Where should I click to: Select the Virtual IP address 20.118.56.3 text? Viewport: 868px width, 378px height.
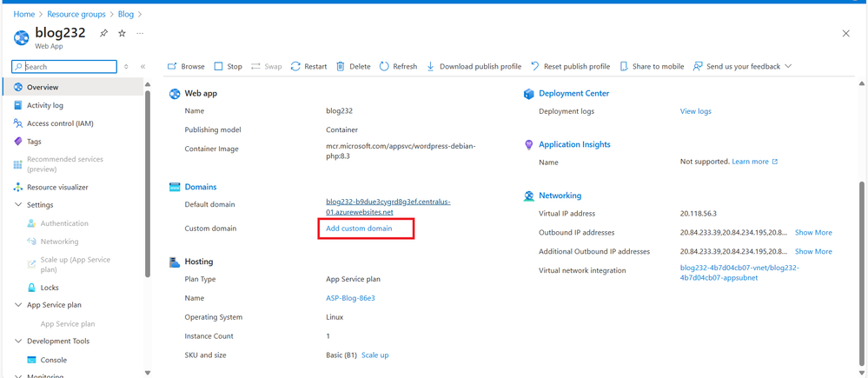pos(697,214)
